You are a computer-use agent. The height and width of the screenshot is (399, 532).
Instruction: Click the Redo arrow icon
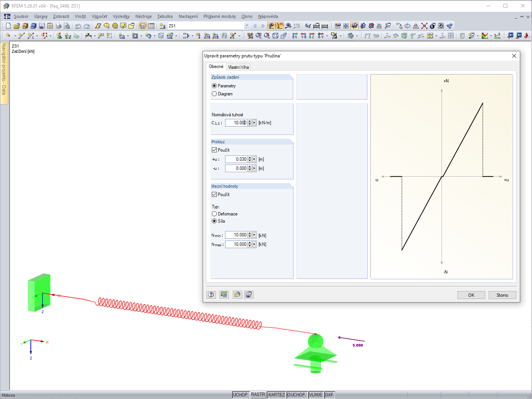point(87,26)
